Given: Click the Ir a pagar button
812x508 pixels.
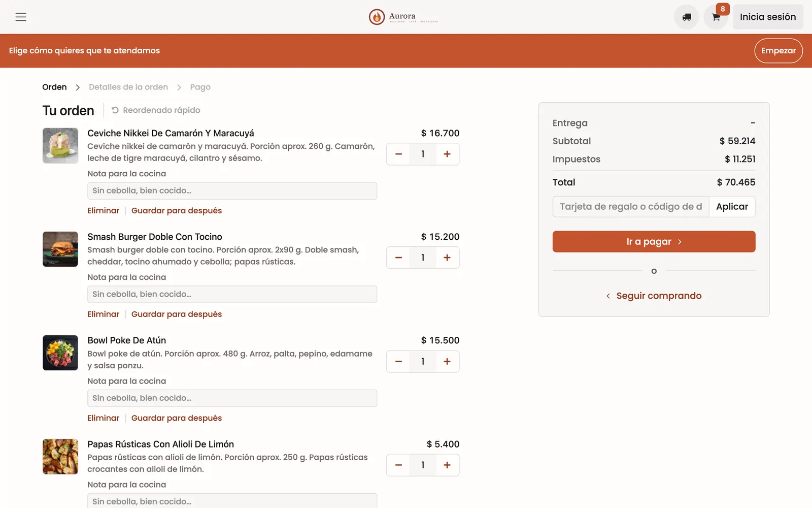Looking at the screenshot, I should click(654, 241).
